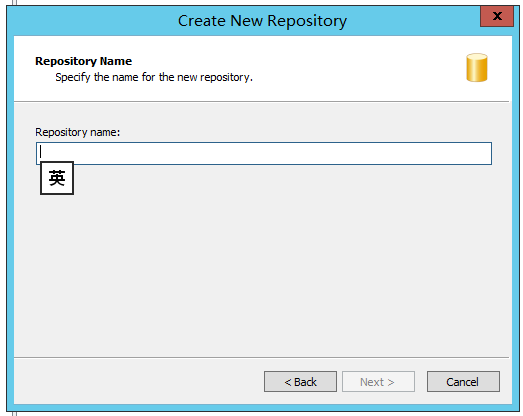523x416 pixels.
Task: Click the yellow repository cylinder icon
Action: tap(477, 67)
